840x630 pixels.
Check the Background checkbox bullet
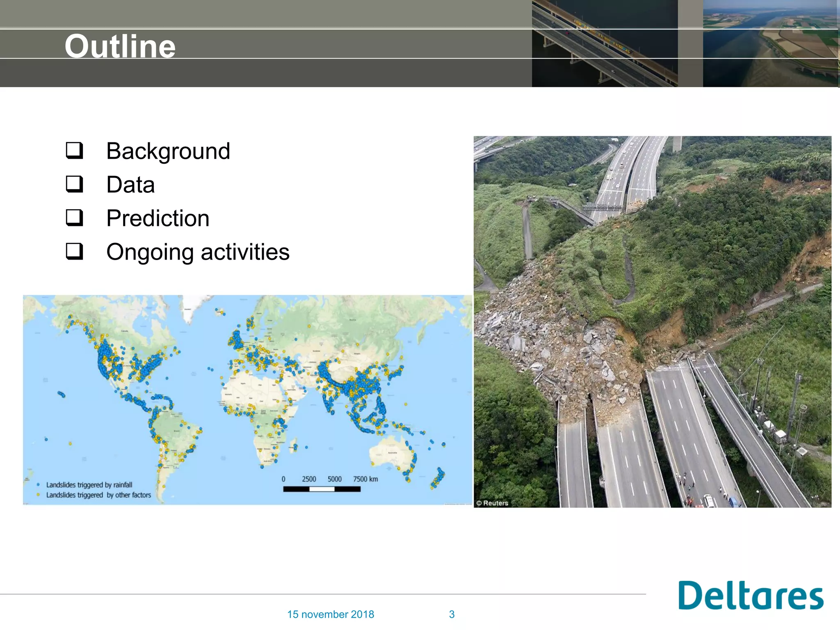pos(74,151)
